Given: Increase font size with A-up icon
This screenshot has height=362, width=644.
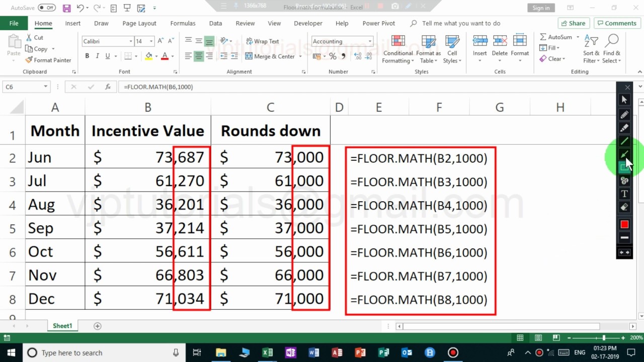Looking at the screenshot, I should pos(161,41).
